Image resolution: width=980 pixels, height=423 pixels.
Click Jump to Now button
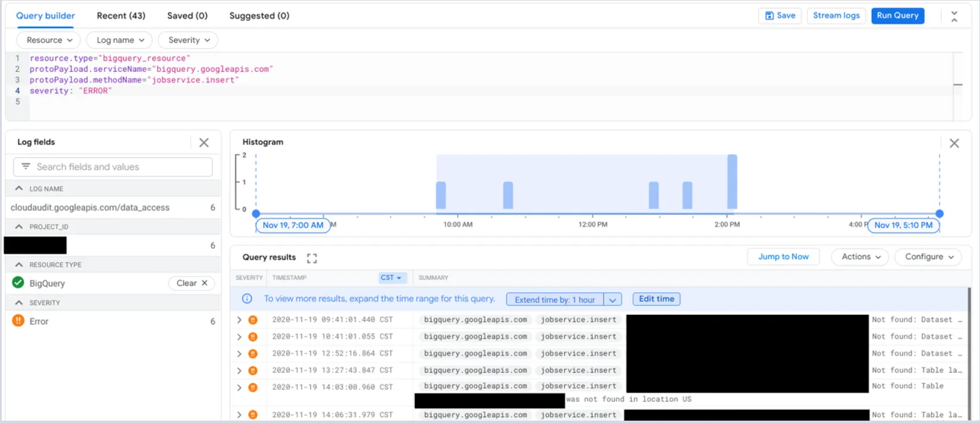783,257
